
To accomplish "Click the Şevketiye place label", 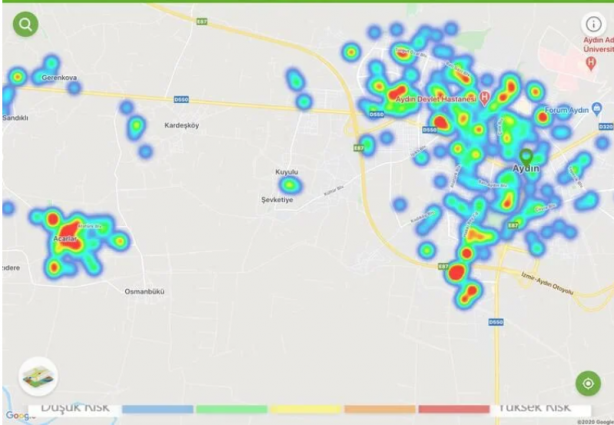I will (277, 200).
